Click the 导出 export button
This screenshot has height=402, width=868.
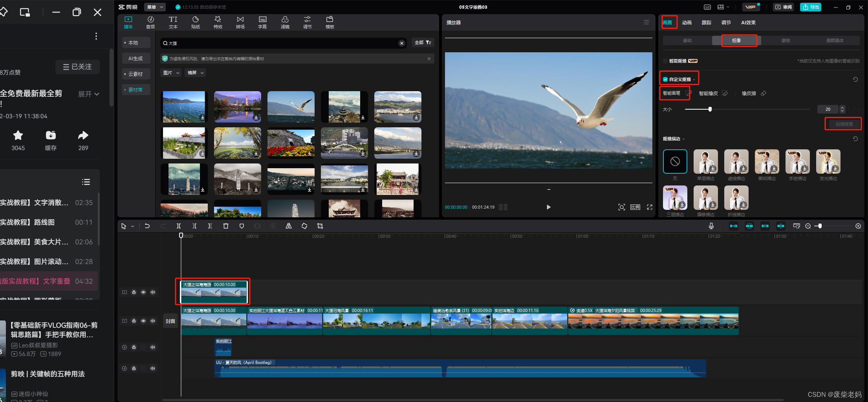811,7
